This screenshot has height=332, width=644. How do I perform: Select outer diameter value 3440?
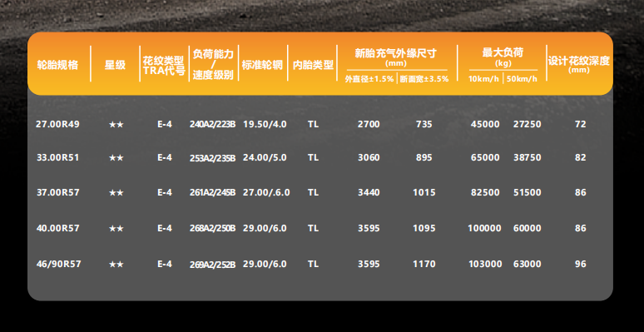[x=369, y=192]
